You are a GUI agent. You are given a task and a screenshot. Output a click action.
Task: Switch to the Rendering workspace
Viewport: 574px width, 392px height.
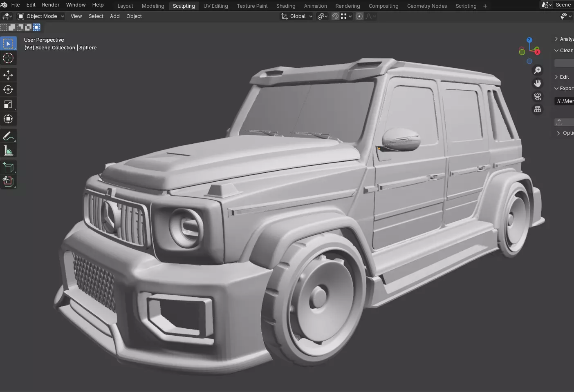pyautogui.click(x=348, y=6)
